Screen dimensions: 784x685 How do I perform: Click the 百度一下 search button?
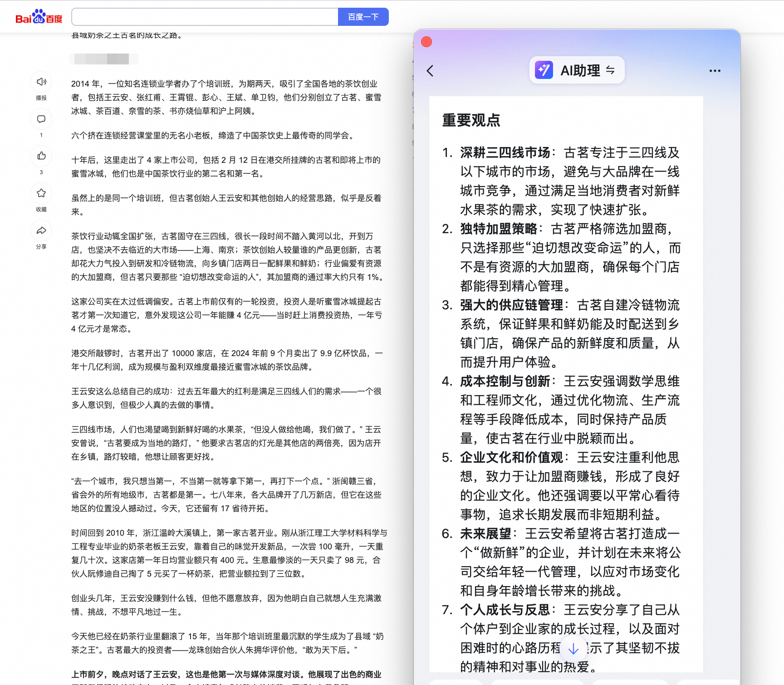363,17
